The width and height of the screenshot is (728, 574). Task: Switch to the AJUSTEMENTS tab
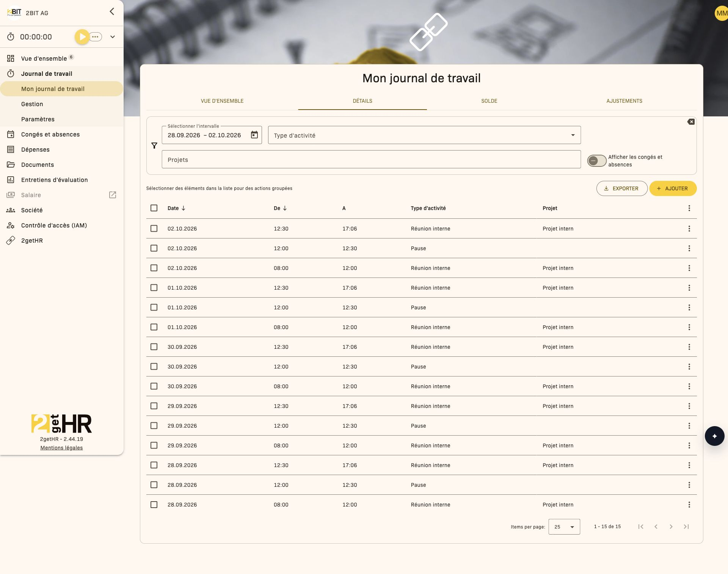(x=624, y=101)
